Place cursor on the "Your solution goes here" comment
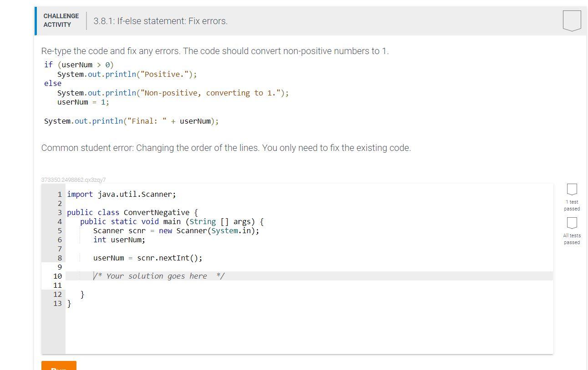Image resolution: width=588 pixels, height=370 pixels. 158,276
